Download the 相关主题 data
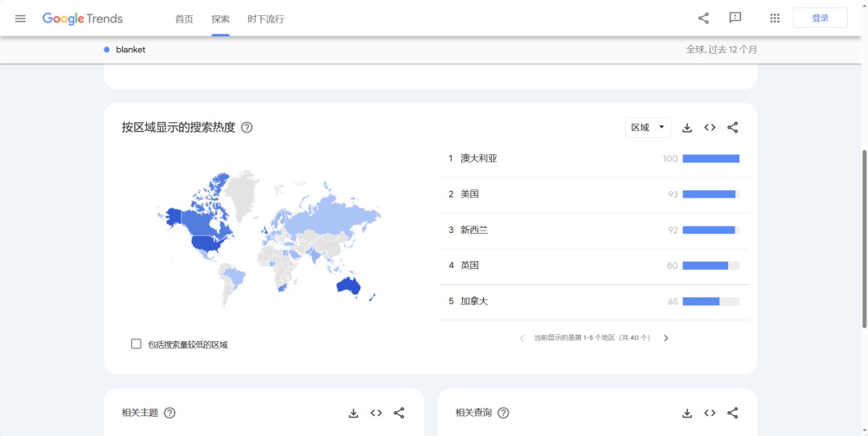This screenshot has width=868, height=436. pyautogui.click(x=354, y=413)
